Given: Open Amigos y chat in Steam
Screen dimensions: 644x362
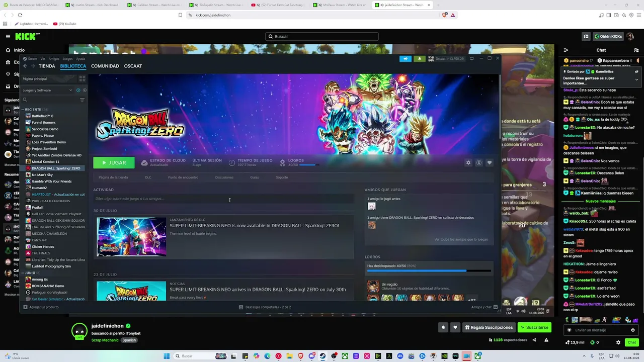Looking at the screenshot, I should click(x=485, y=307).
